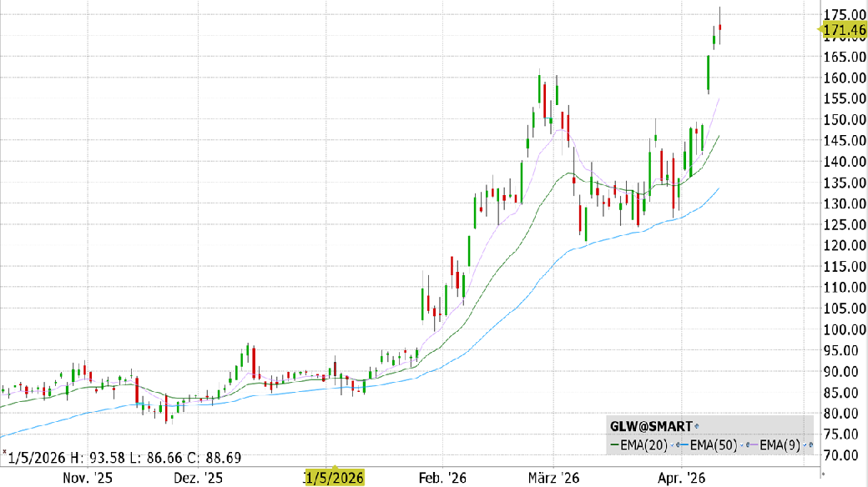This screenshot has height=487, width=868.
Task: Click the 171.46 current price tag
Action: (x=842, y=30)
